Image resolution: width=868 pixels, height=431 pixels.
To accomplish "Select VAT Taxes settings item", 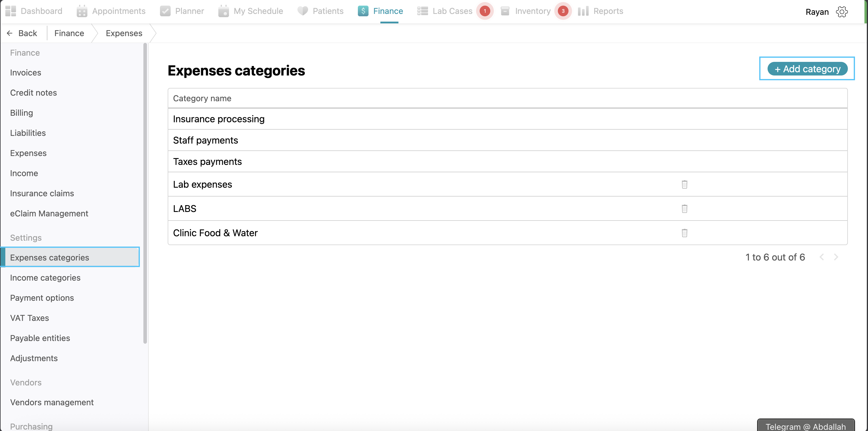I will point(29,318).
